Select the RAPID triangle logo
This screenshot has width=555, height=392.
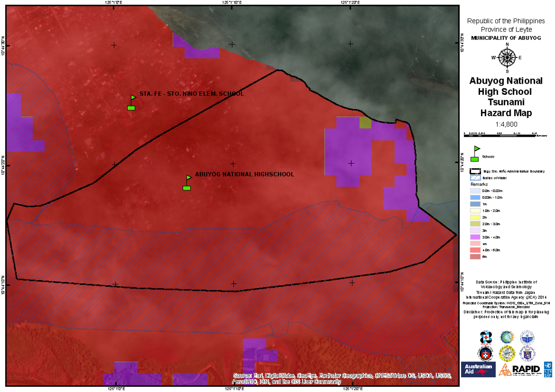(505, 369)
